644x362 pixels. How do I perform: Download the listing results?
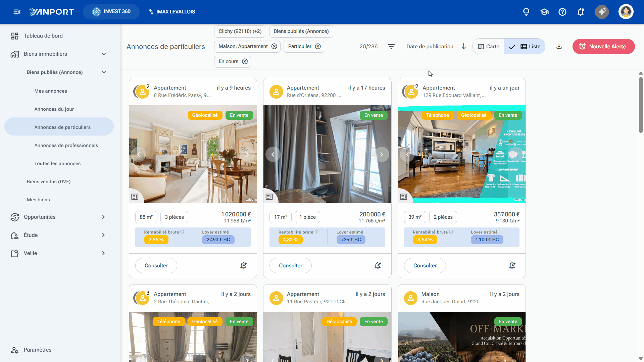tap(559, 46)
